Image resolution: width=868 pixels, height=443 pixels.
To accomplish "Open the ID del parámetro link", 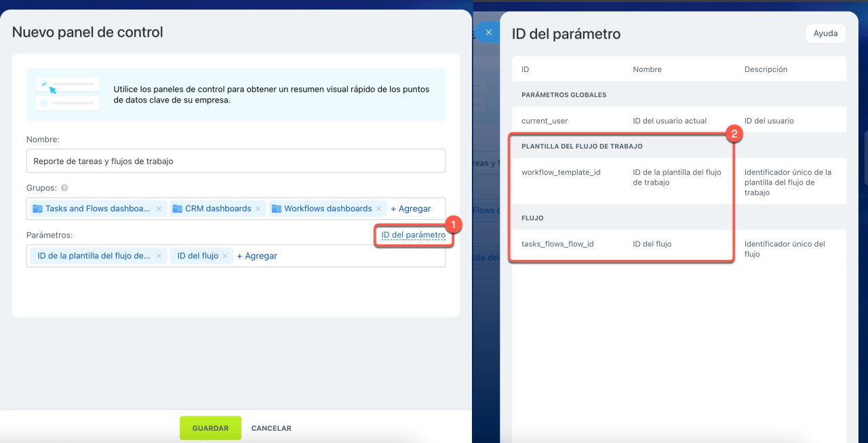I will click(x=413, y=235).
